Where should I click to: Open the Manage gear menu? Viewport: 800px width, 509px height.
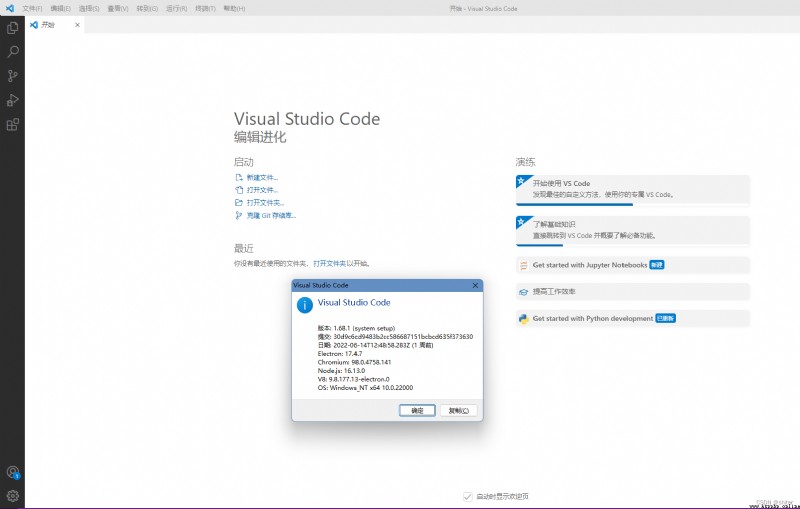coord(13,495)
